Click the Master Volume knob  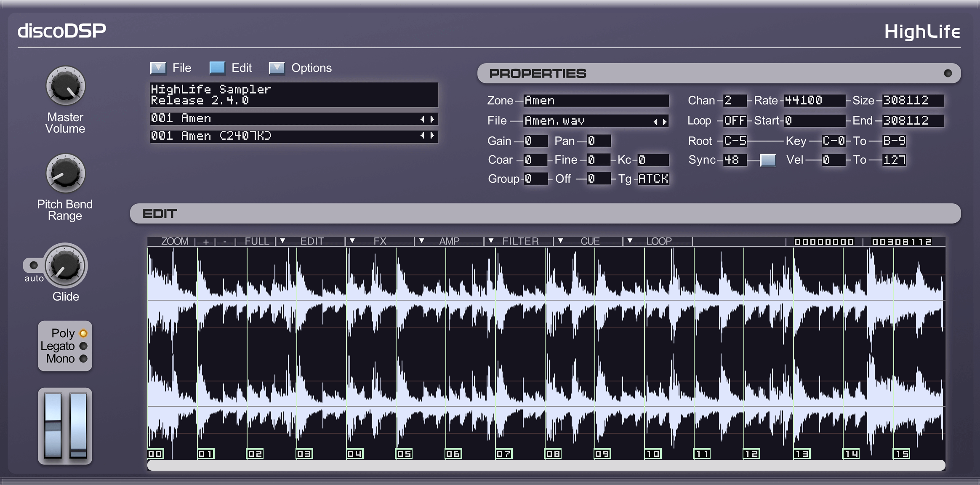click(65, 86)
